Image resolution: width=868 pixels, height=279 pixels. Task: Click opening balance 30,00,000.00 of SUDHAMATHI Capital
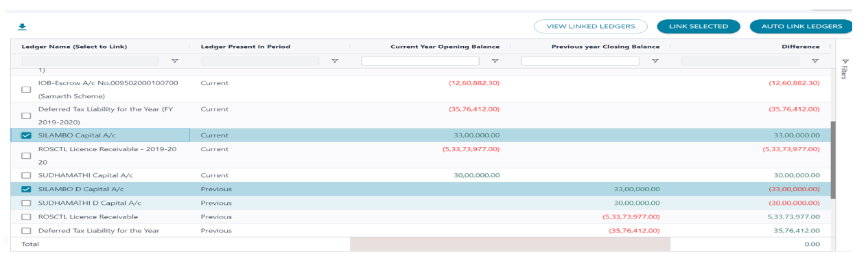coord(476,175)
